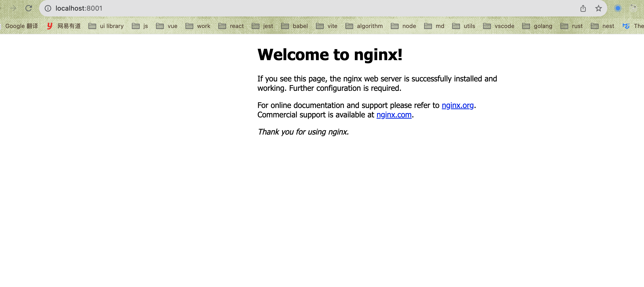Open the rust bookmark folder
Screen dimensions: 644x287
pyautogui.click(x=571, y=26)
